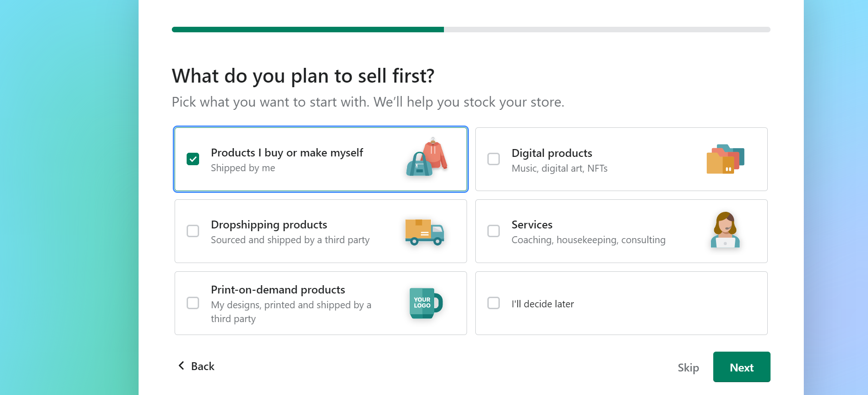Image resolution: width=868 pixels, height=395 pixels.
Task: Click the back chevron arrow icon
Action: coord(181,365)
